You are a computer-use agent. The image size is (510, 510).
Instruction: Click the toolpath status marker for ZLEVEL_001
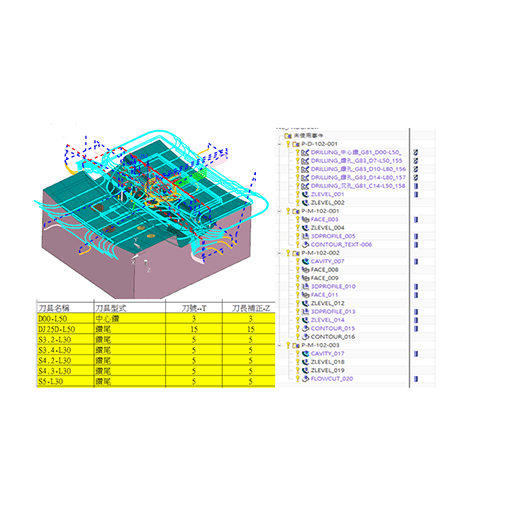click(416, 194)
